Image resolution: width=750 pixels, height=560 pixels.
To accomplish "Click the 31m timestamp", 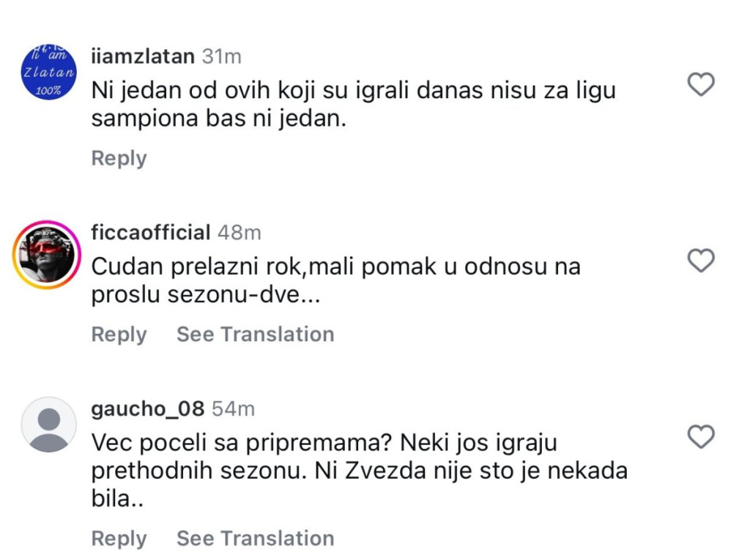I will click(221, 56).
